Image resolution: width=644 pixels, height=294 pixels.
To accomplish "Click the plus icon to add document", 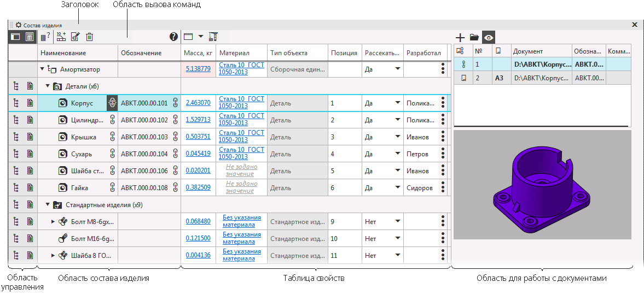I will [460, 38].
